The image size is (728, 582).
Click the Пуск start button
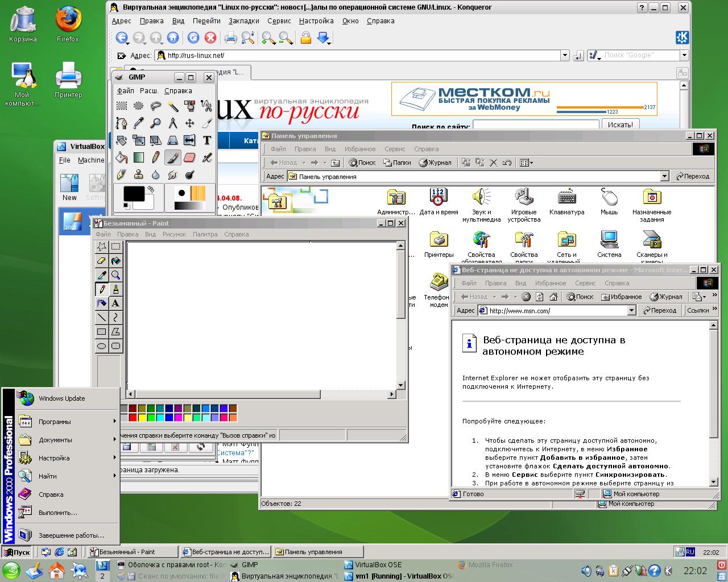point(16,552)
